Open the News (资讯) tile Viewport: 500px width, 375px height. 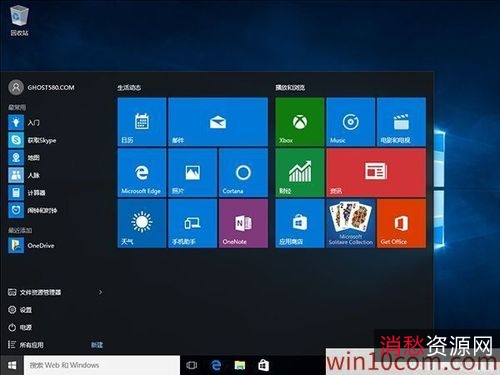click(x=376, y=173)
